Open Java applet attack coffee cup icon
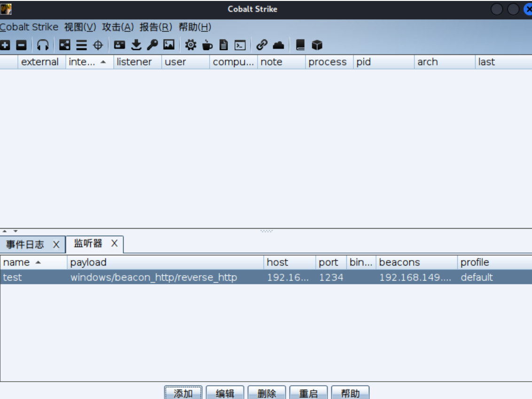The height and width of the screenshot is (399, 532). pos(207,45)
